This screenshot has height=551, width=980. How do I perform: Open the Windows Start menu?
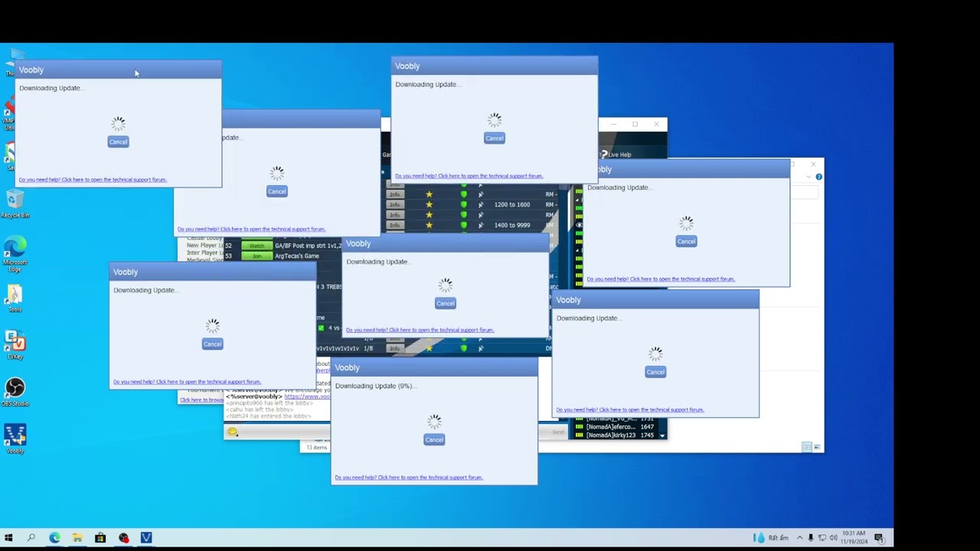pyautogui.click(x=8, y=538)
